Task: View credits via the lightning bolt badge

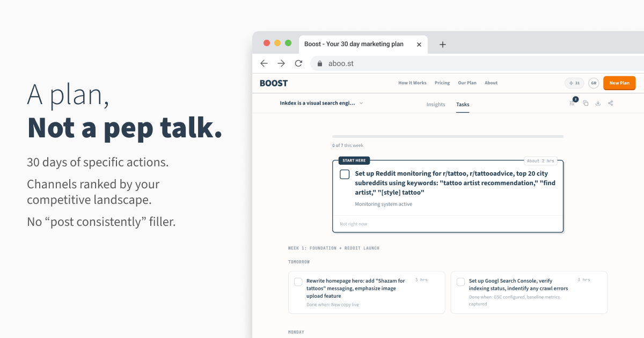Action: click(x=574, y=83)
